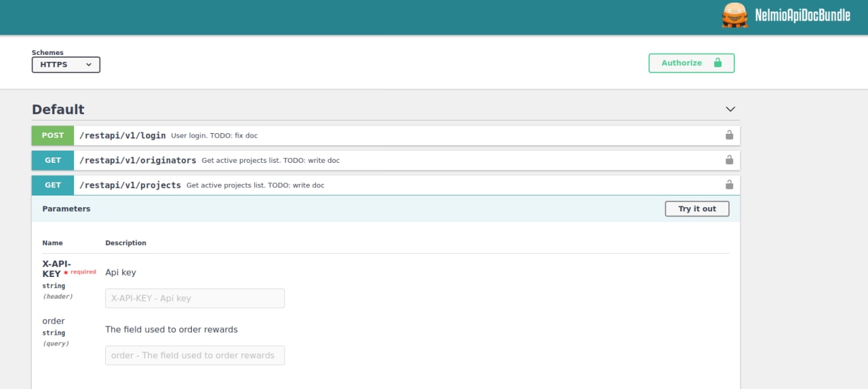Viewport: 868px width, 389px height.
Task: Collapse the Default section chevron
Action: point(730,109)
